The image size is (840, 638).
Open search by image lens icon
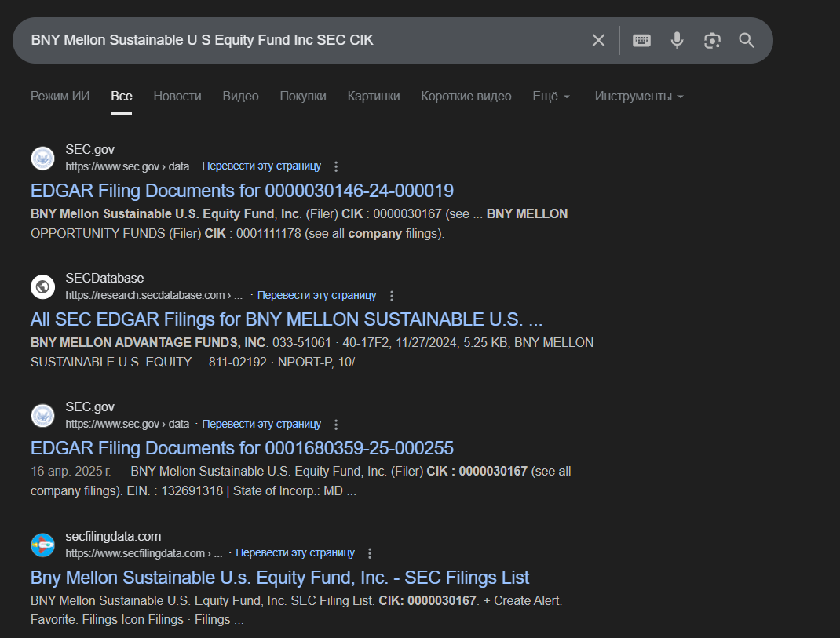(x=712, y=40)
